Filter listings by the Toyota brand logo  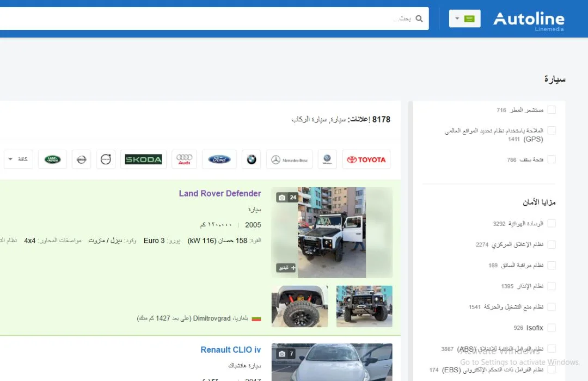366,159
